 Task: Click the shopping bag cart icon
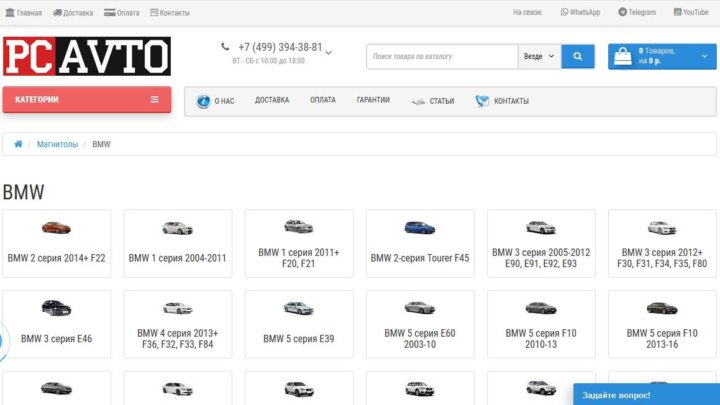click(623, 56)
